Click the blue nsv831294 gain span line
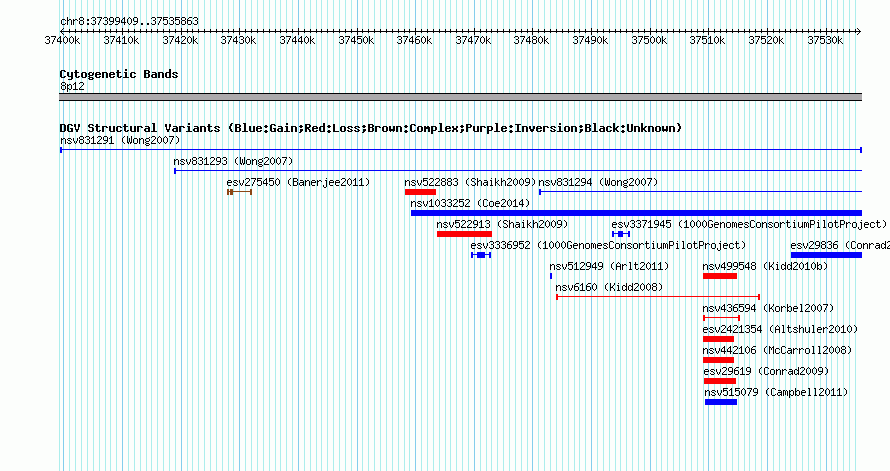 pos(700,192)
